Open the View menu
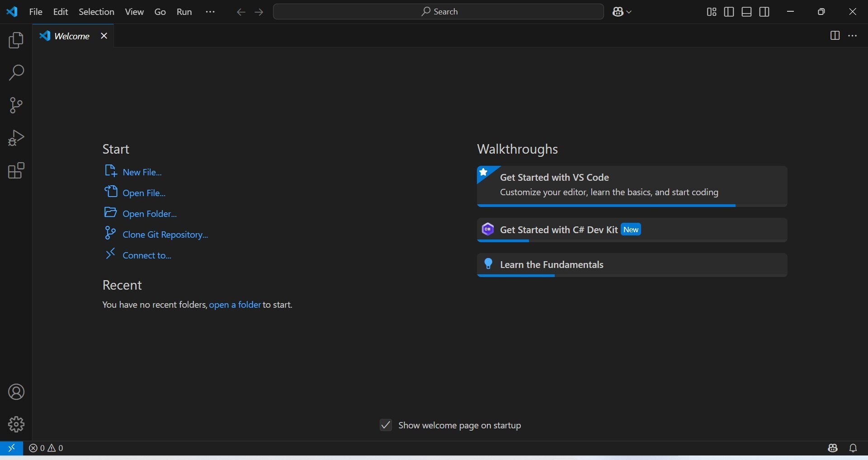Viewport: 868px width, 460px height. (134, 12)
